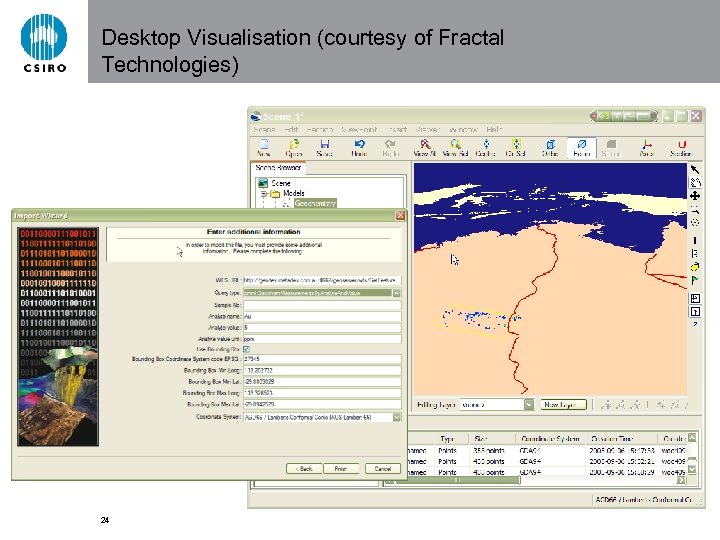Click the Cancel button in Import Wizard
Viewport: 720px width, 540px height.
[382, 469]
